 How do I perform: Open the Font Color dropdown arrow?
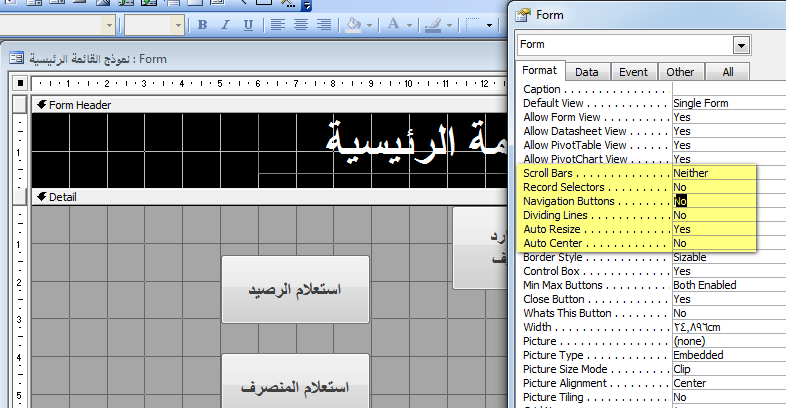click(x=410, y=25)
